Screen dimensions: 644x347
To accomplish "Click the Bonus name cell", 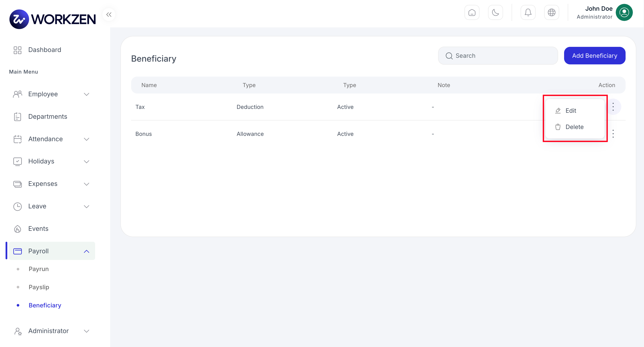I will click(144, 134).
